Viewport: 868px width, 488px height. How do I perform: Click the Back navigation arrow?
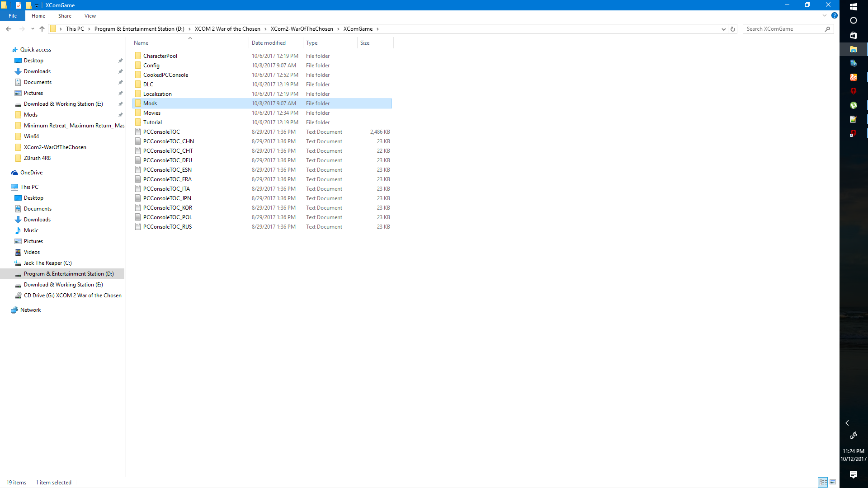pos(9,29)
